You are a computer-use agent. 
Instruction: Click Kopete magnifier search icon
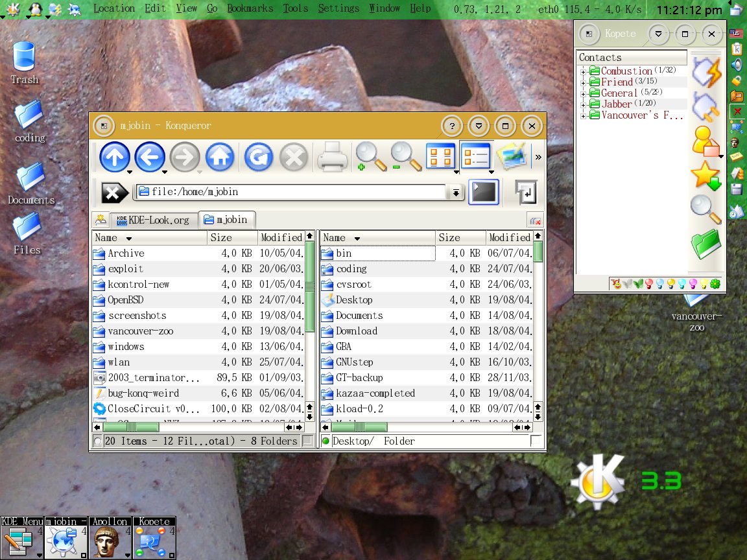click(705, 209)
